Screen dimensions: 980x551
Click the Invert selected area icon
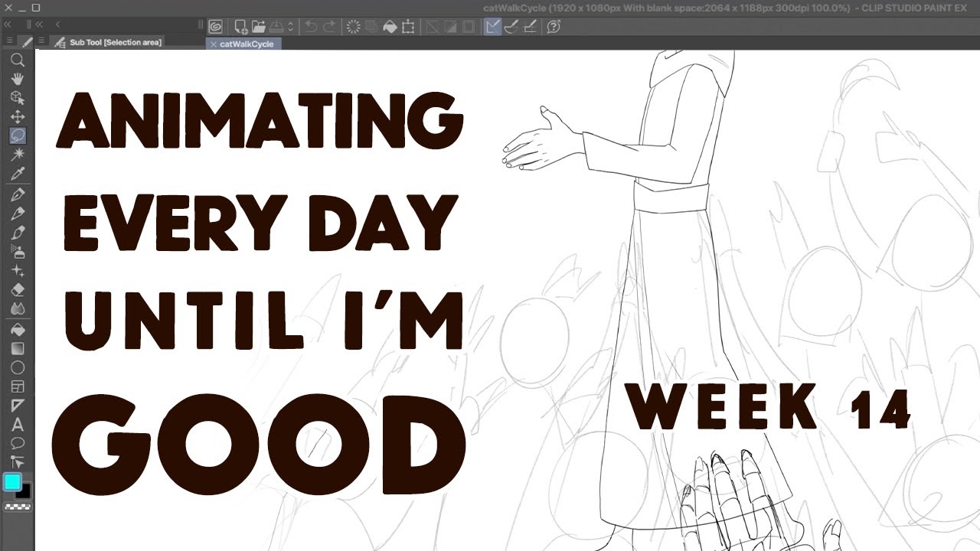(450, 27)
